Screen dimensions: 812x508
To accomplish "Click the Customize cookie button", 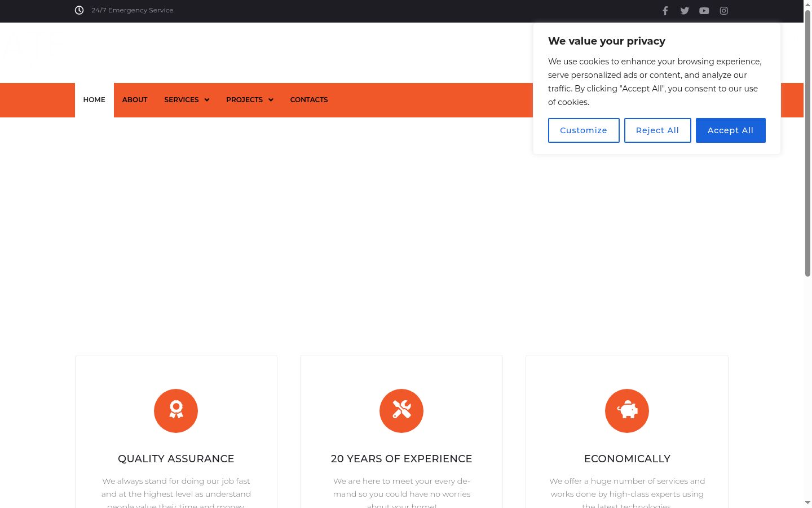I will click(x=584, y=130).
